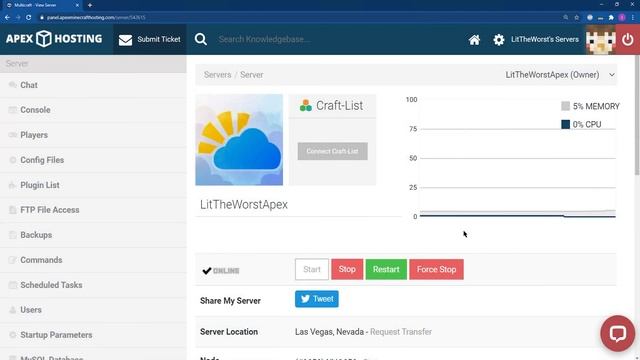This screenshot has height=360, width=640.
Task: Toggle the 0% CPU legend swatch
Action: click(x=565, y=124)
